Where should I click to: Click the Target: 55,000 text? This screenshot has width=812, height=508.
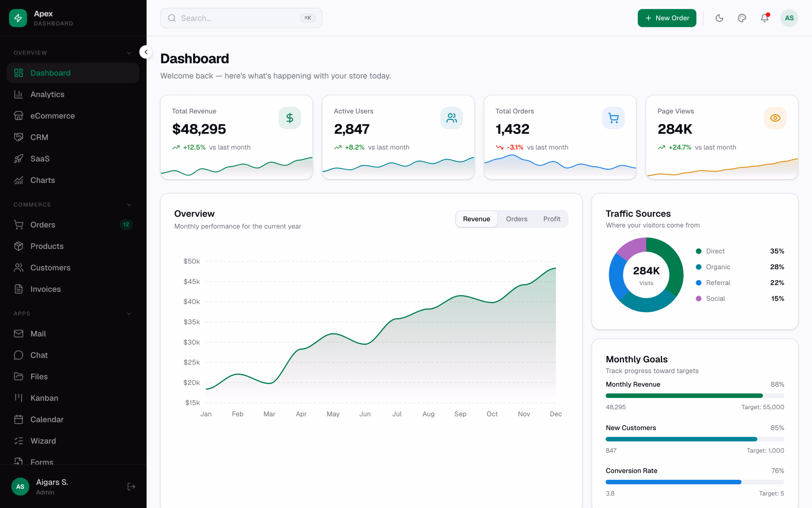click(762, 407)
